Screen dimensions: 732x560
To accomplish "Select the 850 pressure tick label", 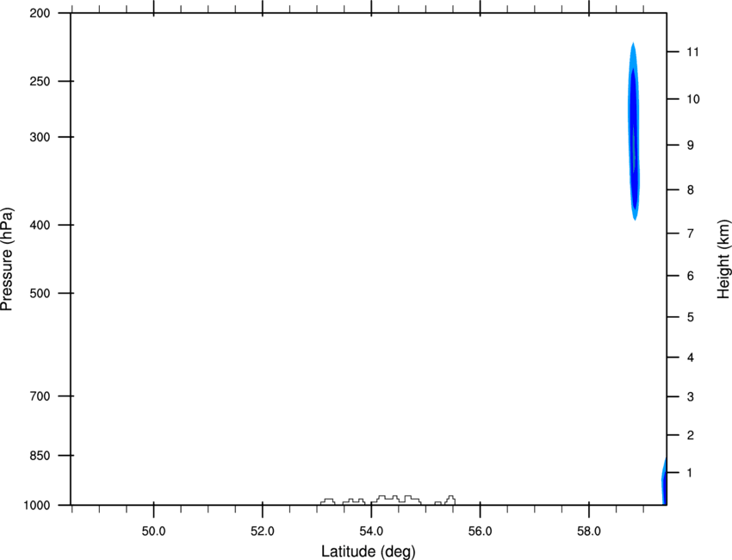I will (x=40, y=455).
